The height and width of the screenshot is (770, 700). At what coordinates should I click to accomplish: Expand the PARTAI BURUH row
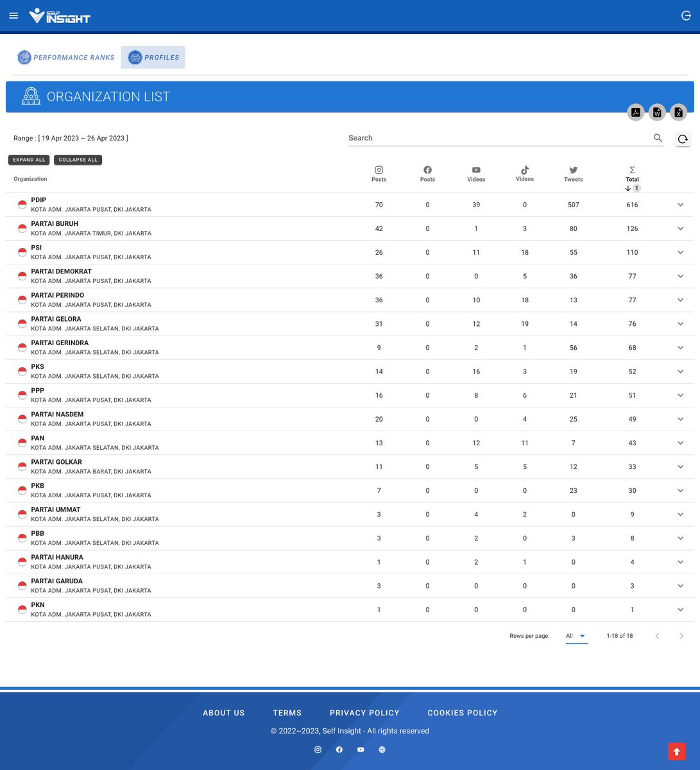(x=681, y=228)
